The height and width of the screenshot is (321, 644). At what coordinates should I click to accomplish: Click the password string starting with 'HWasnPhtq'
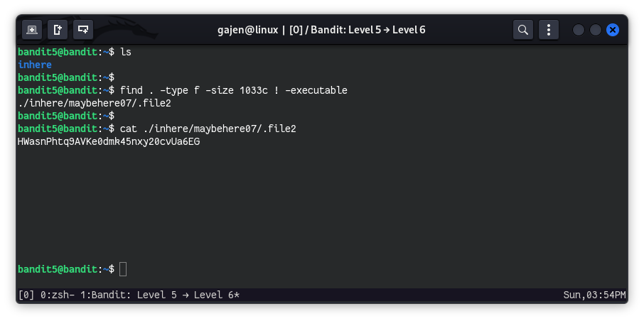coord(109,141)
